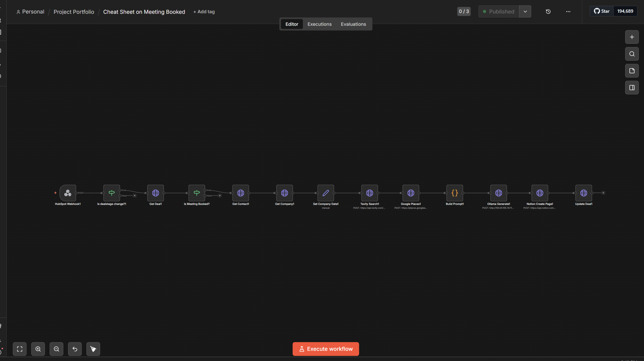Viewport: 644px width, 361px height.
Task: Add node on Is Meeting Booked false branch
Action: point(220,196)
